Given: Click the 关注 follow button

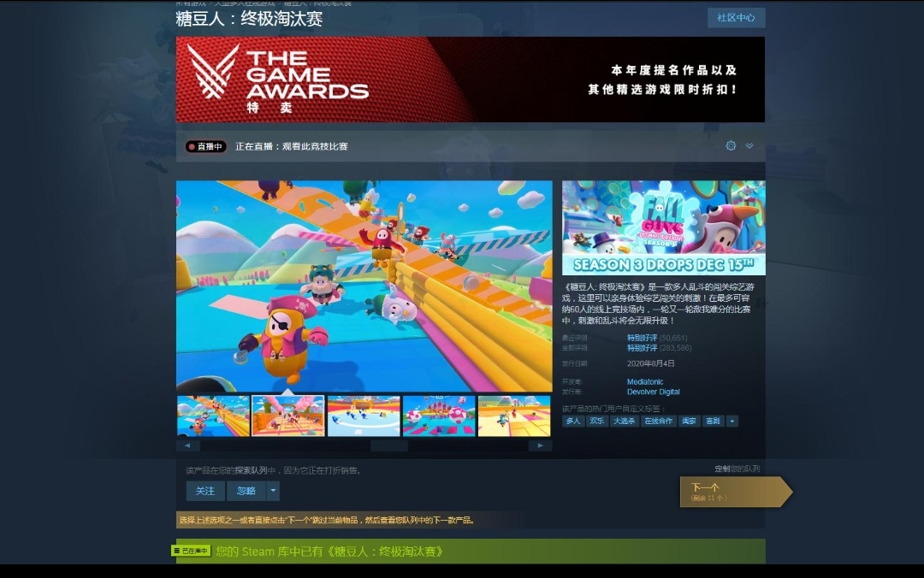Looking at the screenshot, I should pyautogui.click(x=205, y=491).
